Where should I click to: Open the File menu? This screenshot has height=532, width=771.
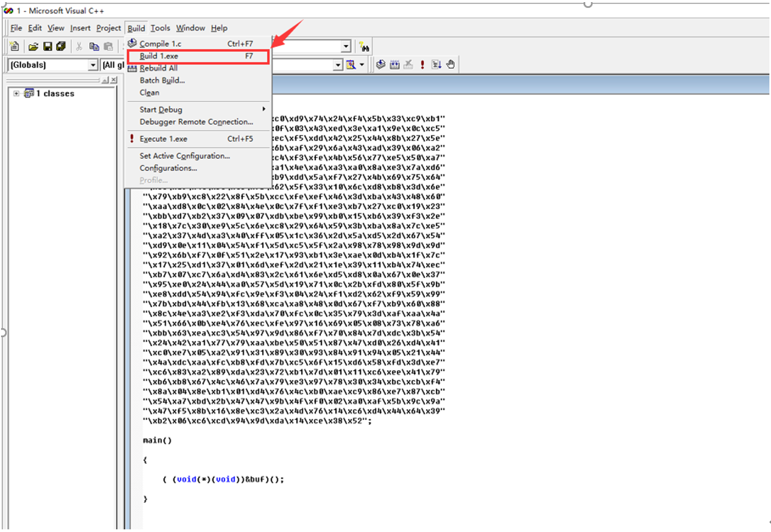click(16, 28)
